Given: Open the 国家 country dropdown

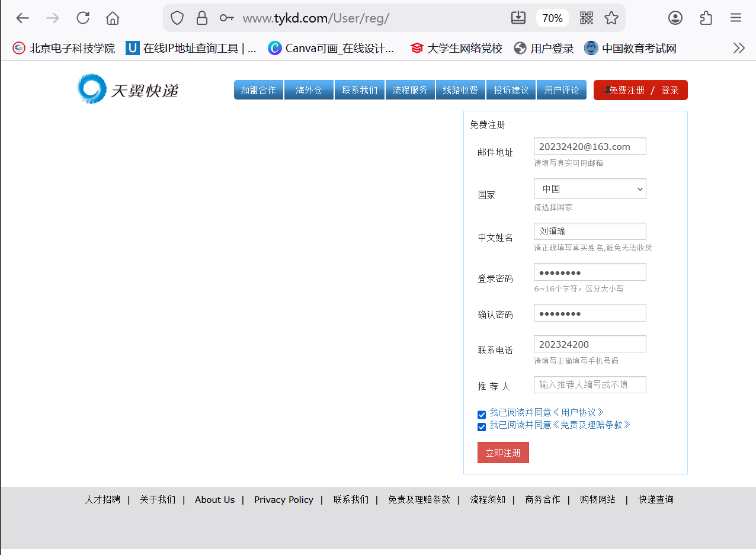Looking at the screenshot, I should (590, 188).
